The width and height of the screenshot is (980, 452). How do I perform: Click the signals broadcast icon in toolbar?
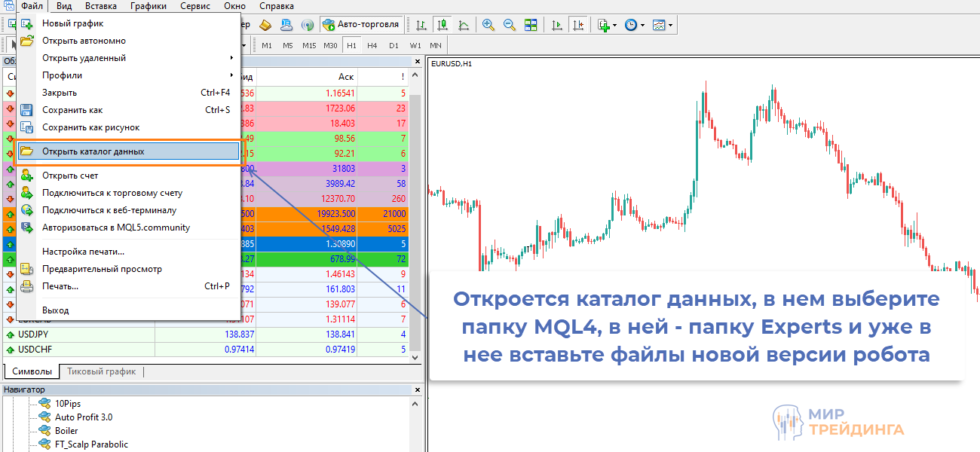(308, 25)
